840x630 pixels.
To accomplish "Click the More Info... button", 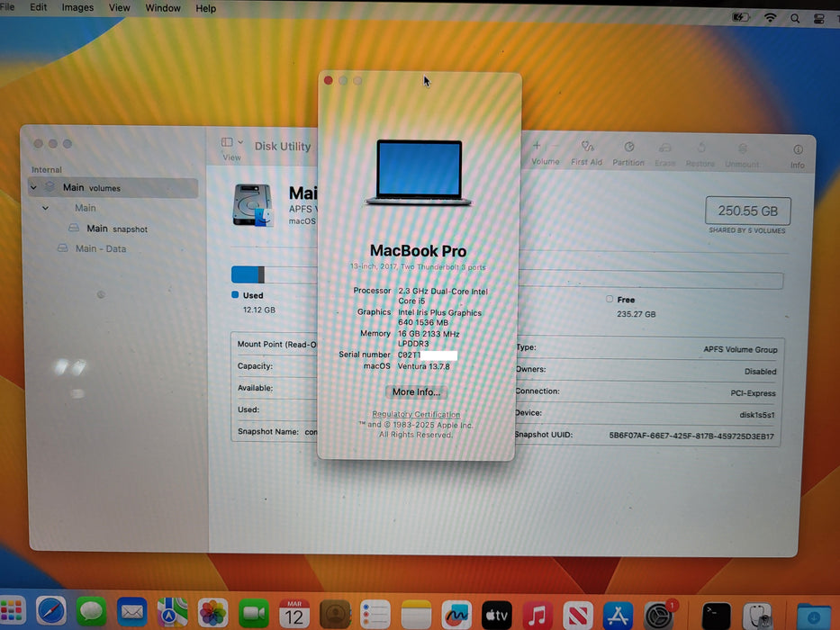I will (x=416, y=392).
